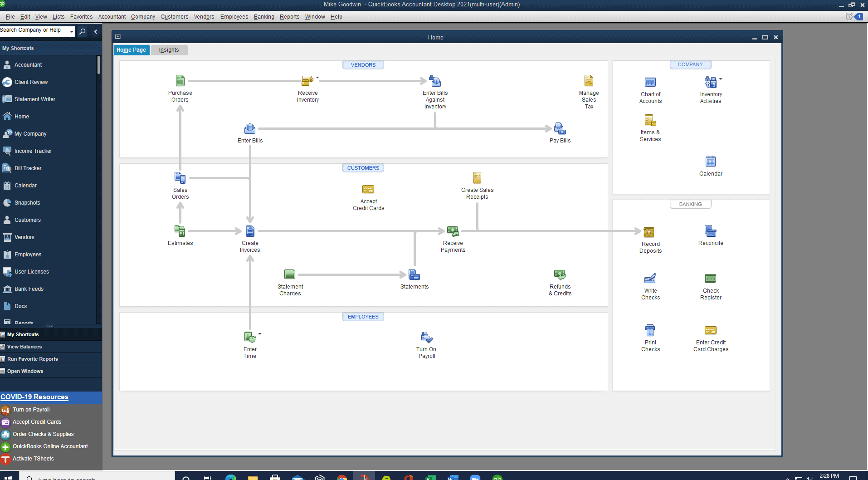Switch to the Insights tab

tap(169, 50)
